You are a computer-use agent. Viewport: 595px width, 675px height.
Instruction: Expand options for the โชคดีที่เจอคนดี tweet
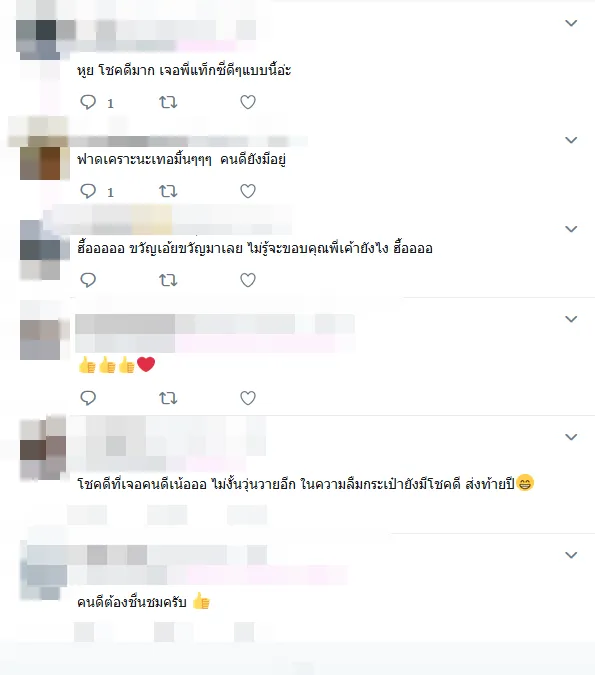tap(571, 437)
